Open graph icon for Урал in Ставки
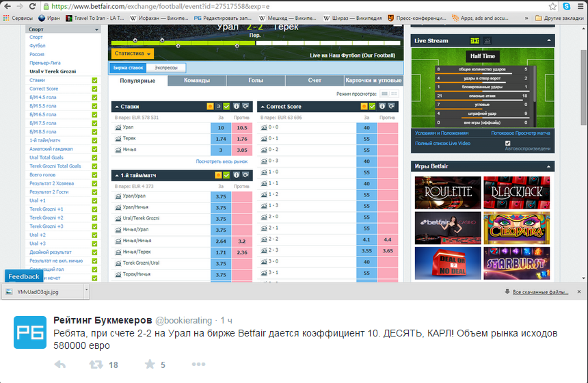 tap(118, 127)
